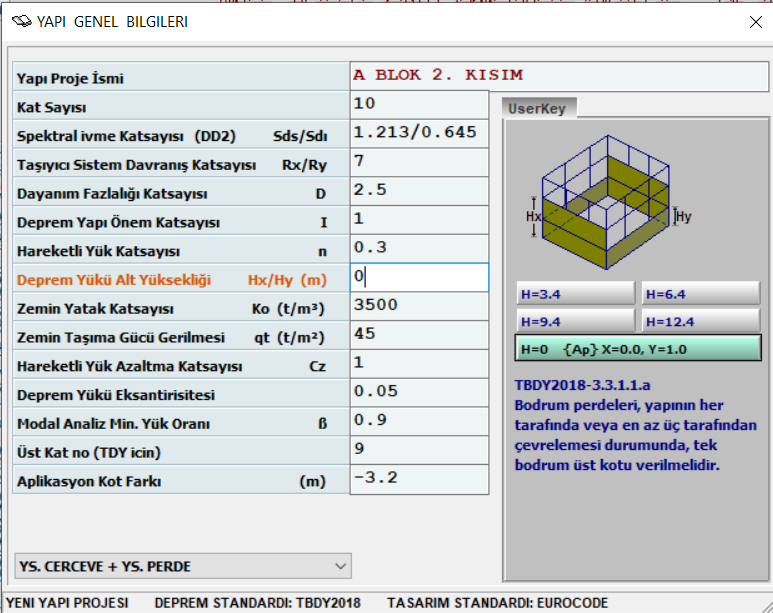Click the Spektral ivme Katsayısı (DD2) label

(126, 136)
